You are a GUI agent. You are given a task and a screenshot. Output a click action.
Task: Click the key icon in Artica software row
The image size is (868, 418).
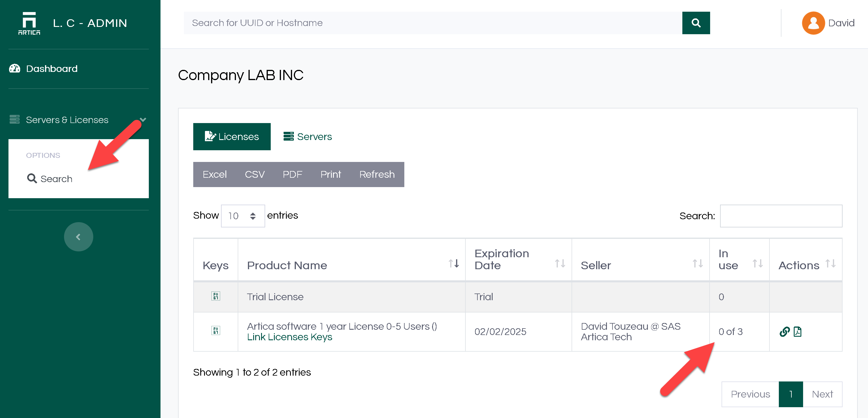pos(216,331)
